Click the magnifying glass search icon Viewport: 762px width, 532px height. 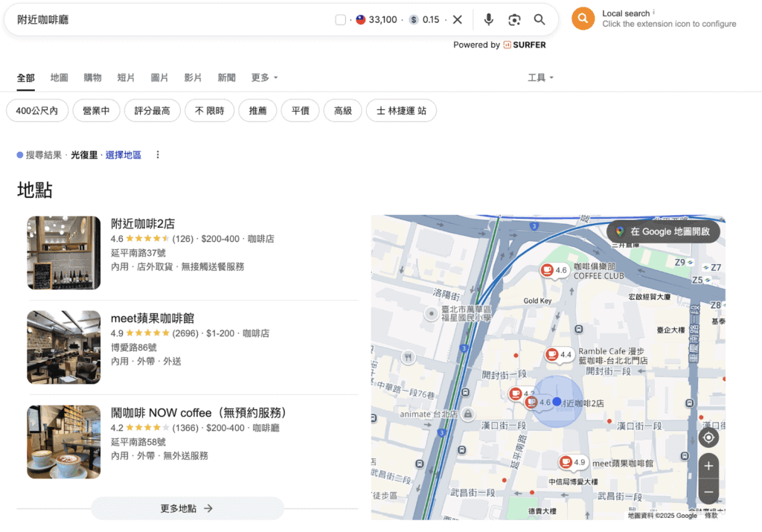pyautogui.click(x=540, y=19)
